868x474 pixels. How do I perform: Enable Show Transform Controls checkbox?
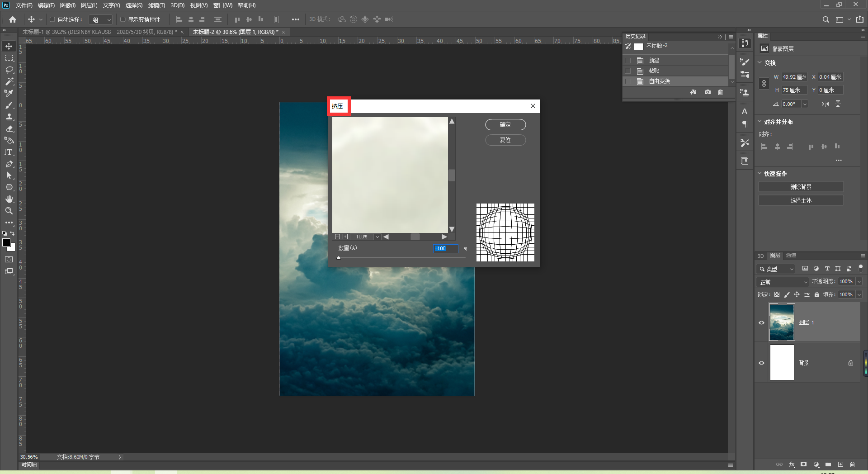pyautogui.click(x=123, y=19)
